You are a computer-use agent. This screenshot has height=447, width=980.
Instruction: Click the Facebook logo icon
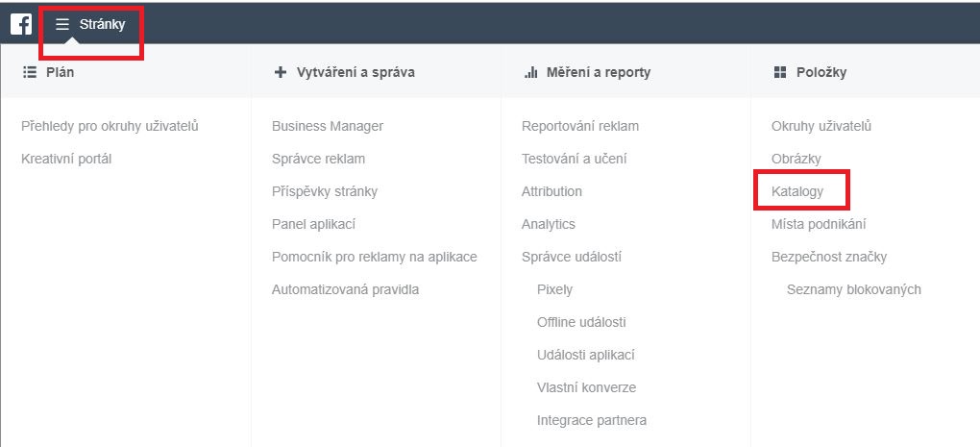point(21,24)
